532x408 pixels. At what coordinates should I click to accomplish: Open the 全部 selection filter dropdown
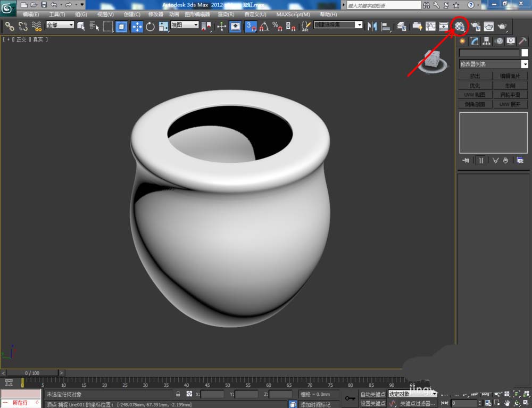(60, 25)
